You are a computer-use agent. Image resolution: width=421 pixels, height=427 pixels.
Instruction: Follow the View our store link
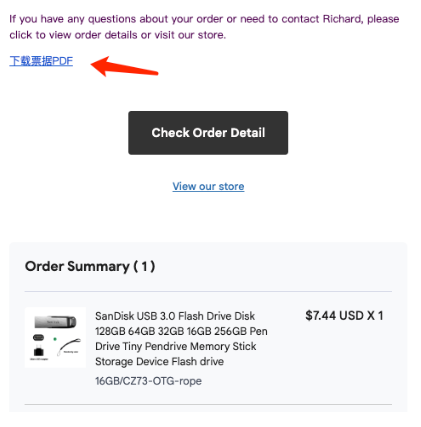[x=208, y=186]
